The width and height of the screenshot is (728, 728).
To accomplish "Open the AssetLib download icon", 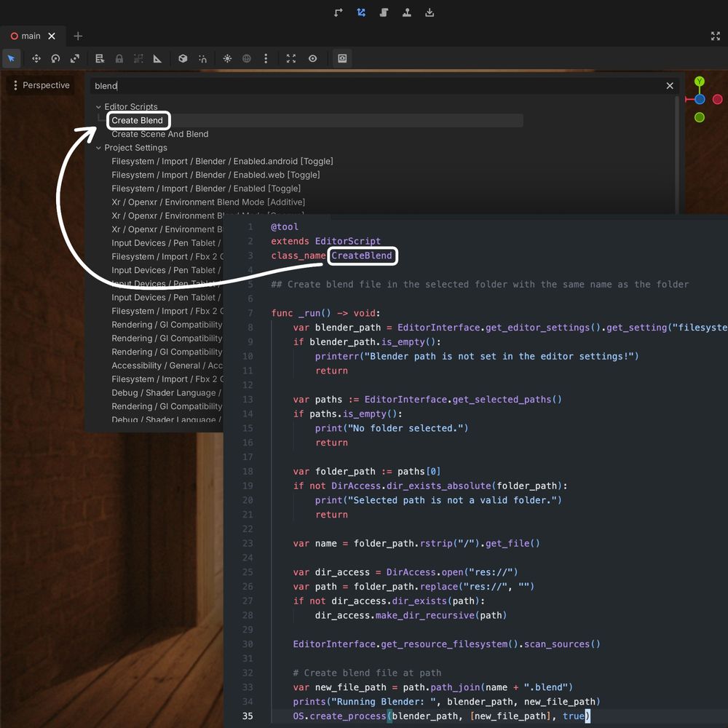I will point(430,12).
